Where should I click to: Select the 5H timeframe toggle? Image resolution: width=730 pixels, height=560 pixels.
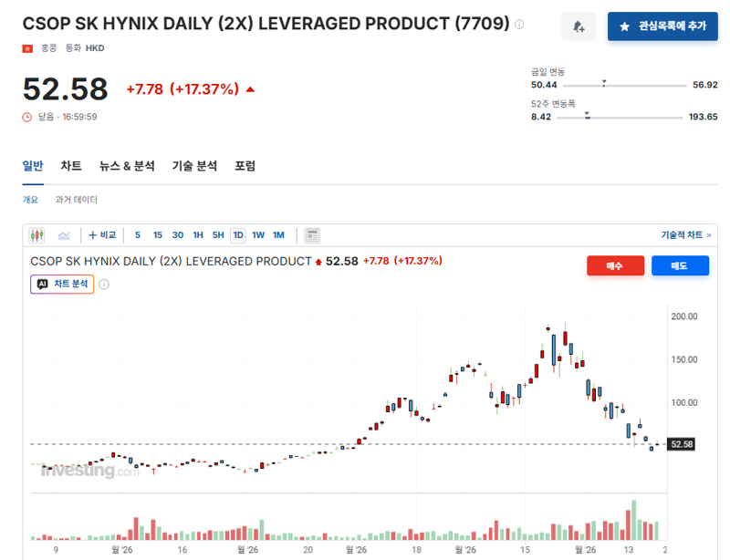pyautogui.click(x=218, y=235)
